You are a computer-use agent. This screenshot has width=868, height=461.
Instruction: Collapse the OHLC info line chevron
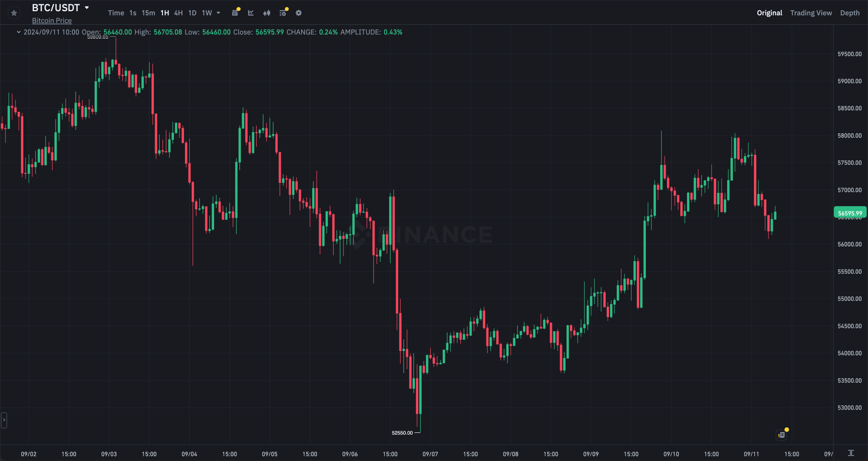click(19, 32)
